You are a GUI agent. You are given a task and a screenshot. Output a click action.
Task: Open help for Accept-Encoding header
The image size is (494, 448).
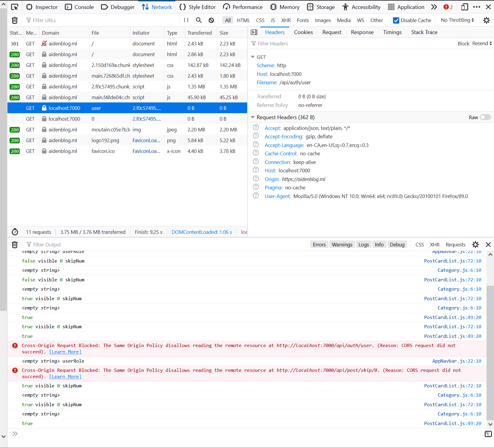(256, 136)
